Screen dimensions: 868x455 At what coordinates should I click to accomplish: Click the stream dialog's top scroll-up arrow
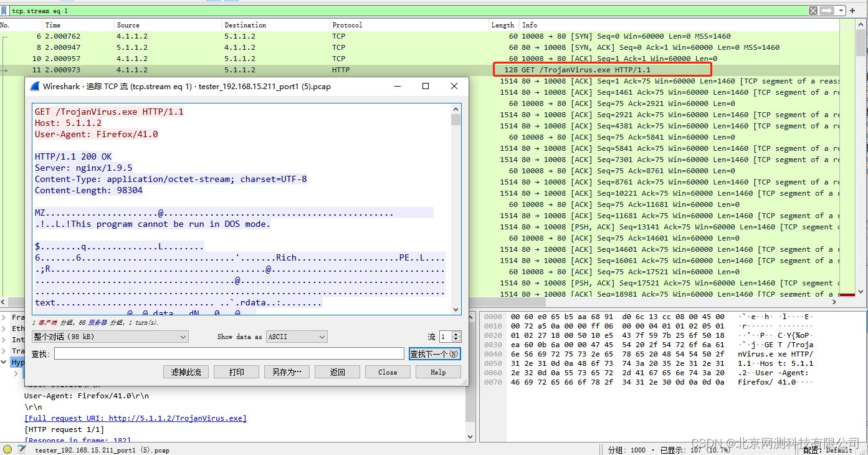point(456,108)
